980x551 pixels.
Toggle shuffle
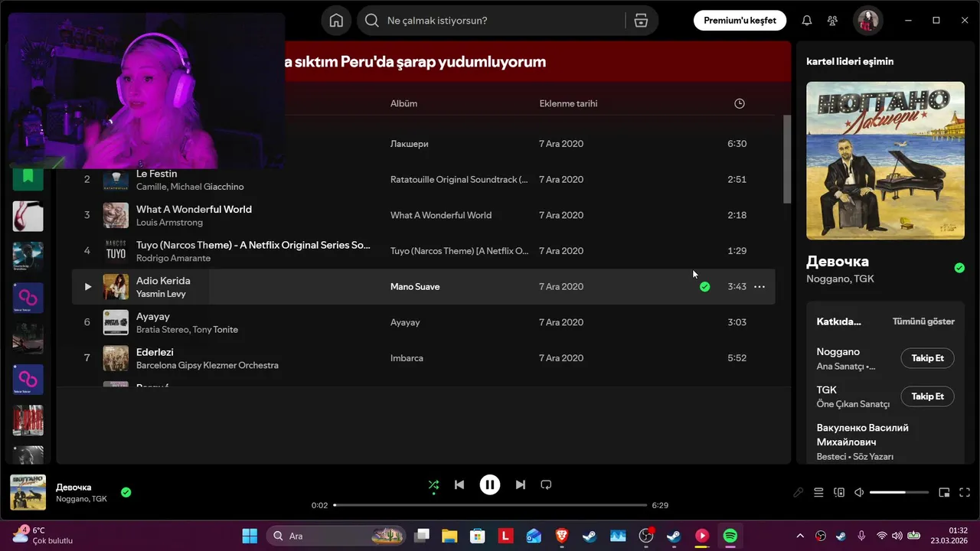coord(433,484)
